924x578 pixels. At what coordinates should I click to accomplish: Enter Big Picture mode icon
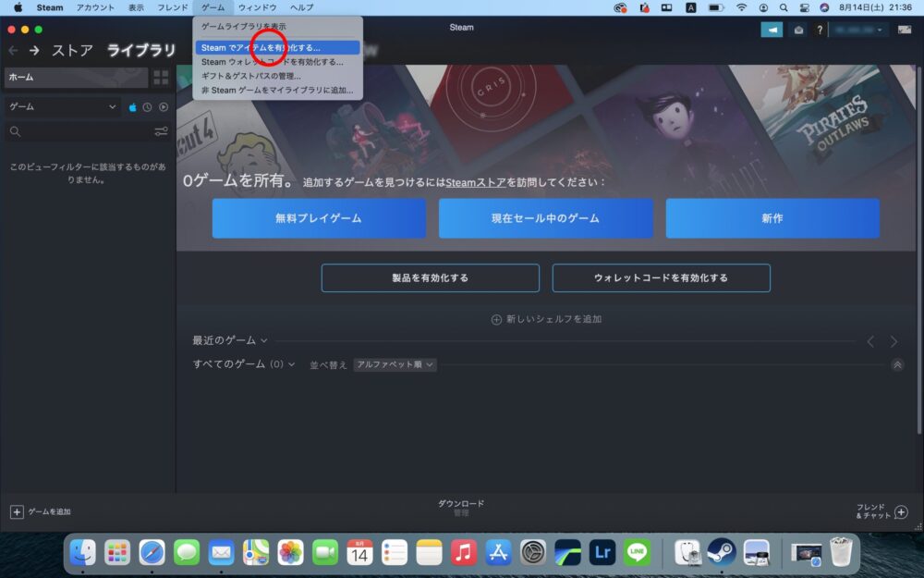pyautogui.click(x=905, y=30)
